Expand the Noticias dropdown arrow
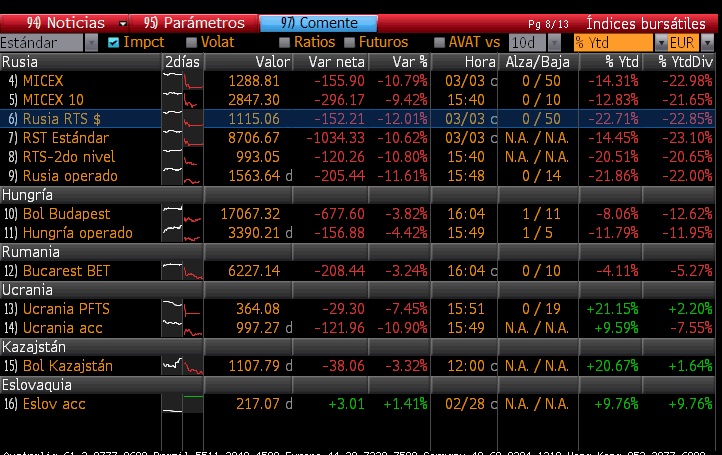Viewport: 722px width, 455px height. pos(122,23)
